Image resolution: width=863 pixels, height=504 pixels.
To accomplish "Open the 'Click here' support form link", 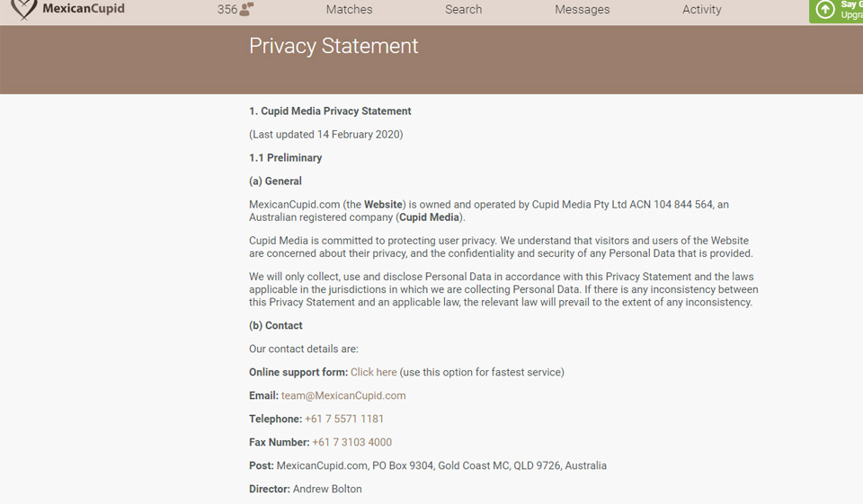I will tap(373, 372).
